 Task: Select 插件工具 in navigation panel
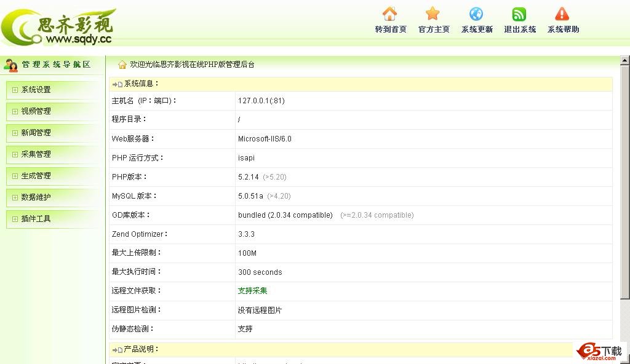36,219
